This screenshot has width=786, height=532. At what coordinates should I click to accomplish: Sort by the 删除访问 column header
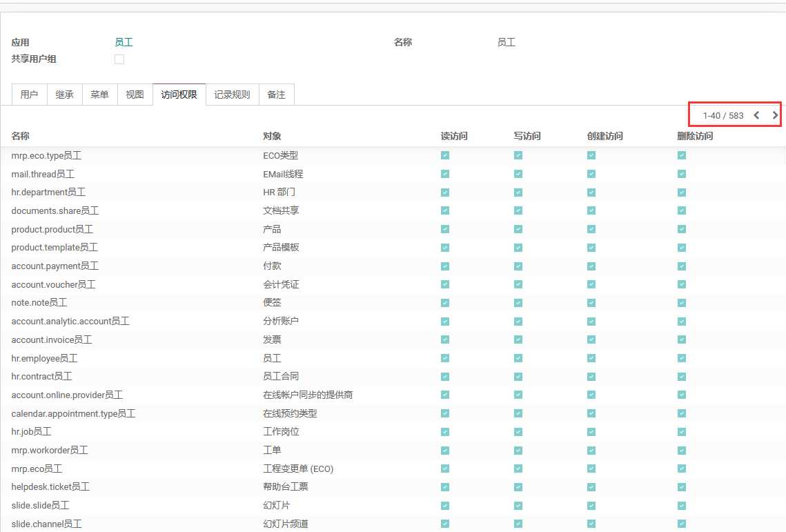696,136
